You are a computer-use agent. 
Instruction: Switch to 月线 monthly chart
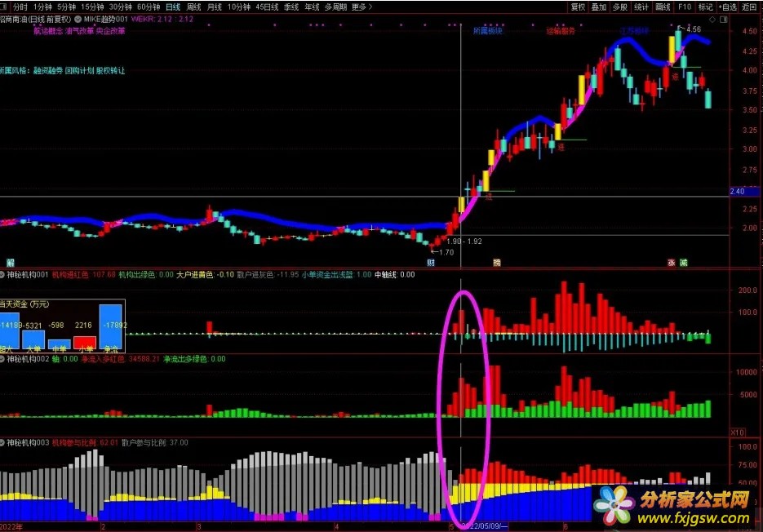tap(215, 7)
